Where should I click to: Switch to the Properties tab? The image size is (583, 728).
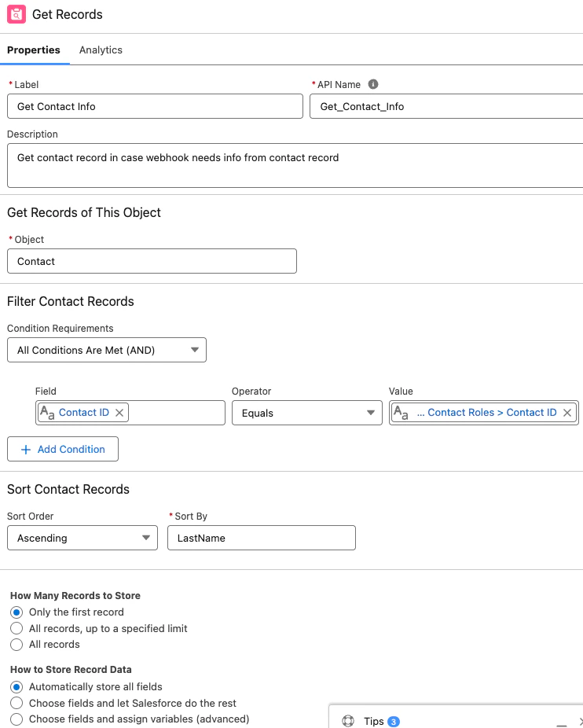point(34,50)
